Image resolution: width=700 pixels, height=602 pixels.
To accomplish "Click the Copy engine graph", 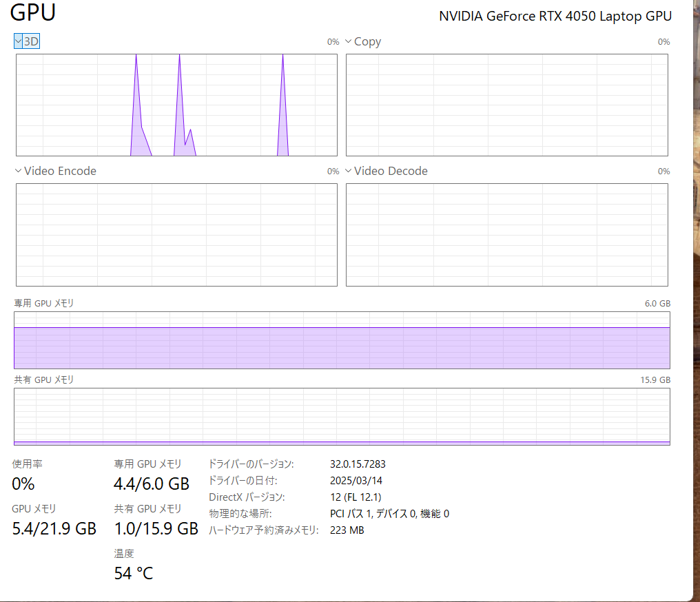I will (x=506, y=105).
